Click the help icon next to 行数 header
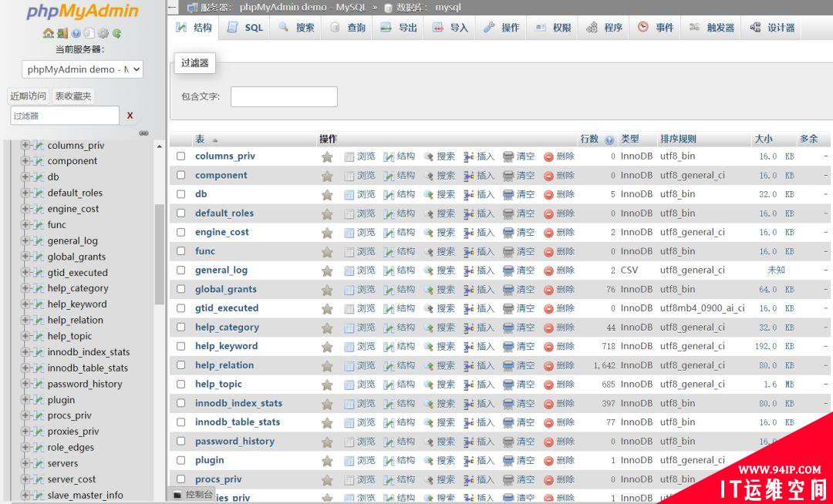Image resolution: width=833 pixels, height=504 pixels. point(609,140)
